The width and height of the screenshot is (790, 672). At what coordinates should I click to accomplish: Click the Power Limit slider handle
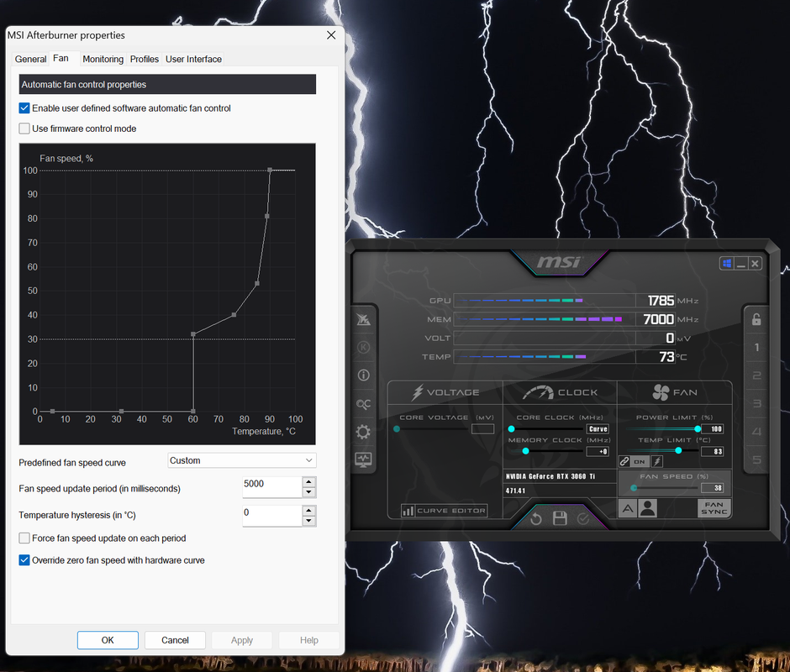(x=698, y=428)
